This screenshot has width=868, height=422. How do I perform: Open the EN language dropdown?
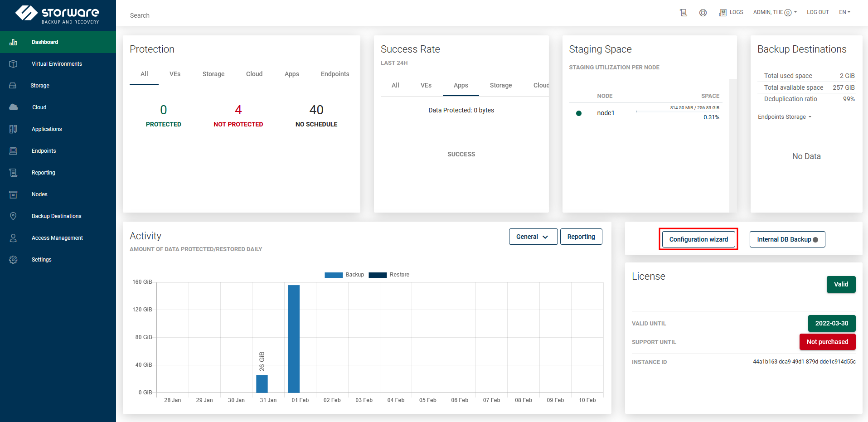tap(844, 12)
